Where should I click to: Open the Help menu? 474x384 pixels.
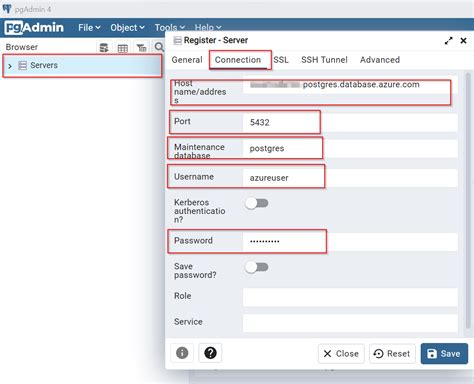(208, 28)
